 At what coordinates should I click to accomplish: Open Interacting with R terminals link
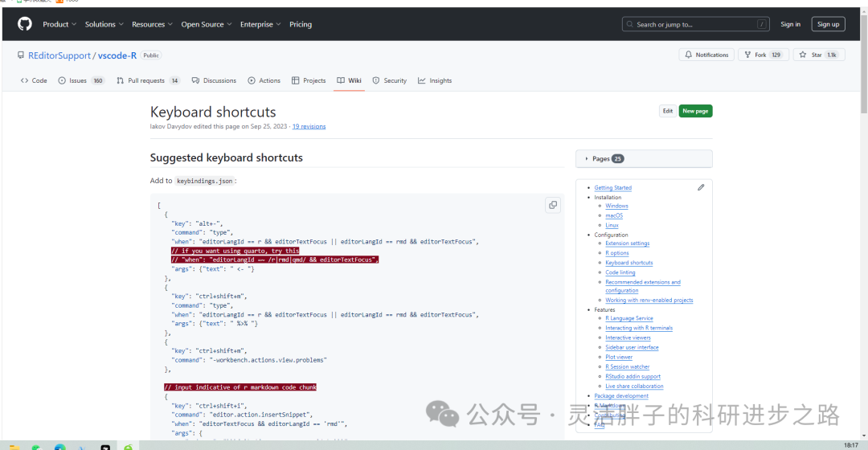tap(639, 328)
